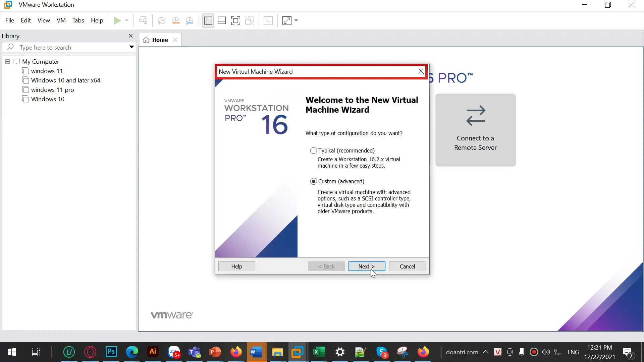
Task: Switch to the Home tab
Action: point(160,40)
